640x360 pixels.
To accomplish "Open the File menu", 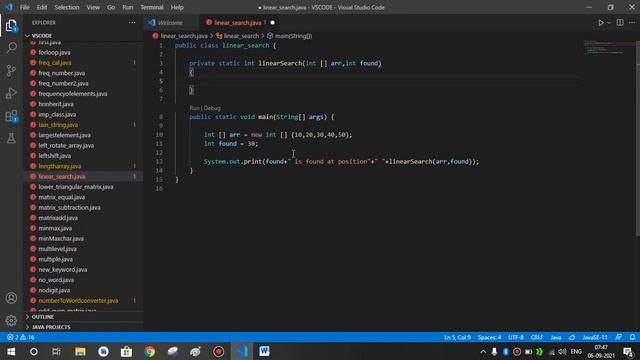I will point(24,7).
